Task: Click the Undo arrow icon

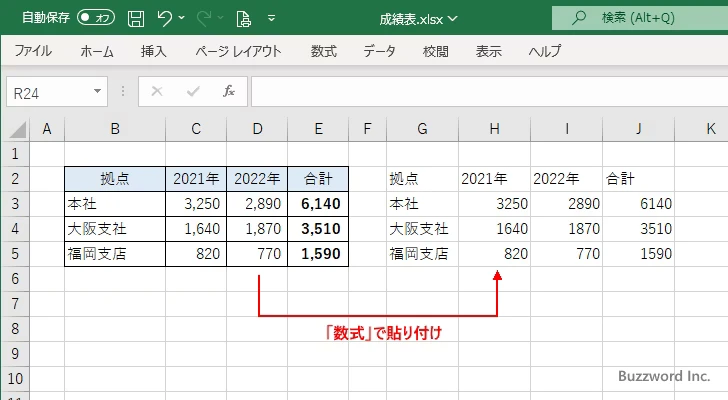Action: pyautogui.click(x=166, y=17)
